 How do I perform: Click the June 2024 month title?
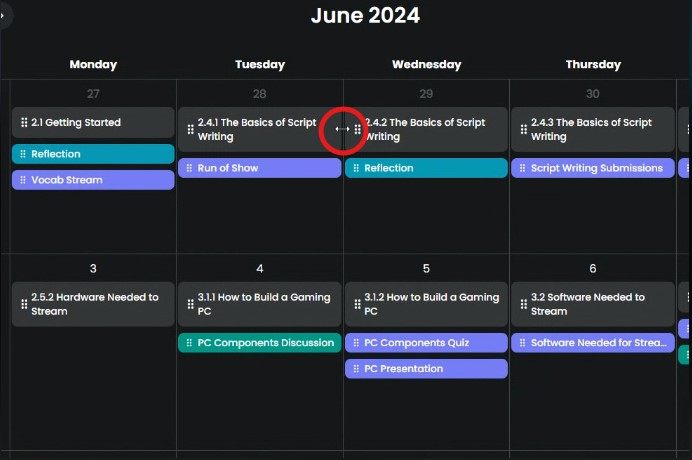tap(365, 15)
